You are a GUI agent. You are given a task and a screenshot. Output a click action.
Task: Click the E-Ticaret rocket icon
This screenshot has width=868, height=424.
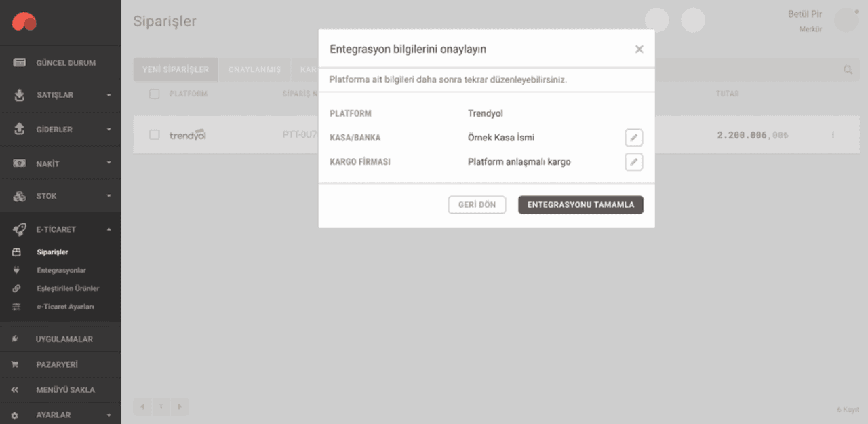point(20,229)
